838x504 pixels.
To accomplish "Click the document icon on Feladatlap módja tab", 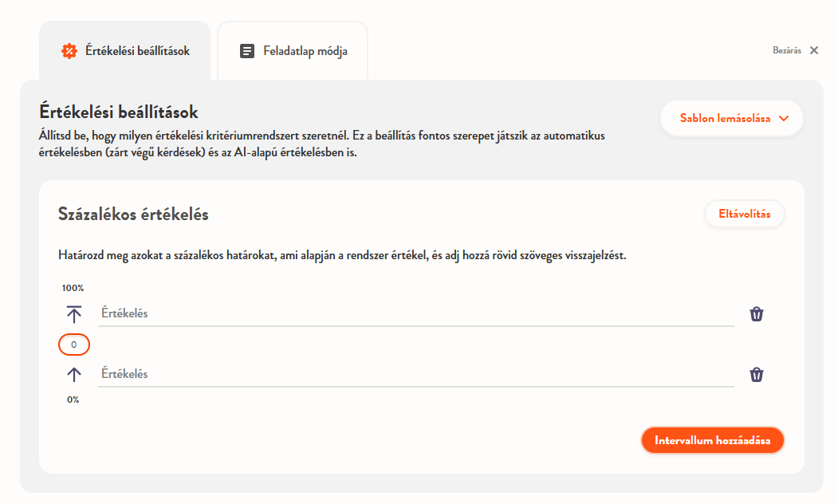I will (247, 51).
